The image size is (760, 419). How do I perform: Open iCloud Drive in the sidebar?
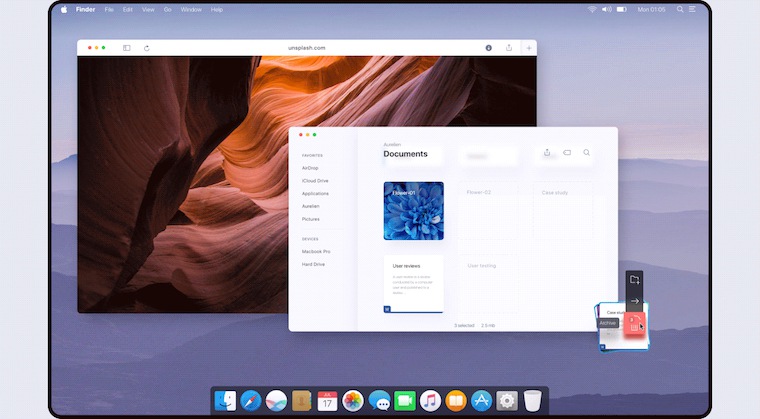coord(315,180)
